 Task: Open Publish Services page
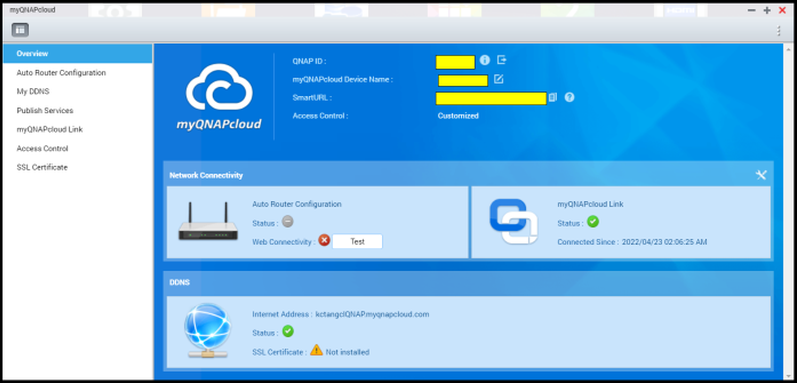coord(45,110)
